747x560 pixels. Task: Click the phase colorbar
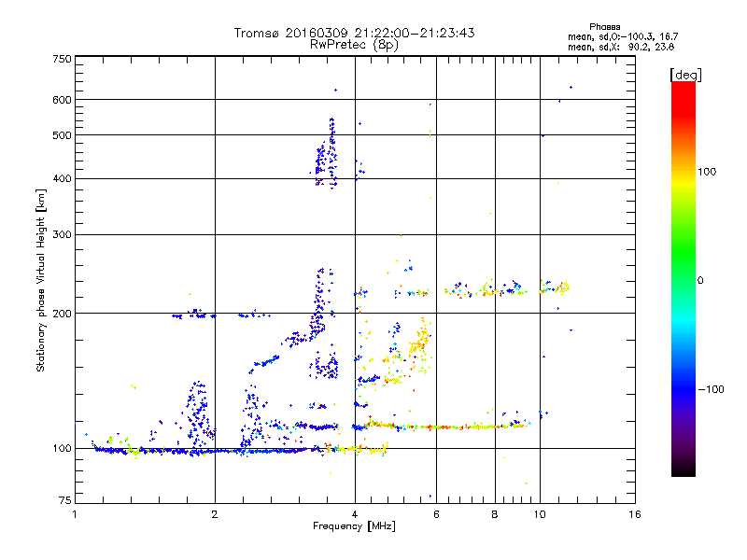(x=684, y=278)
